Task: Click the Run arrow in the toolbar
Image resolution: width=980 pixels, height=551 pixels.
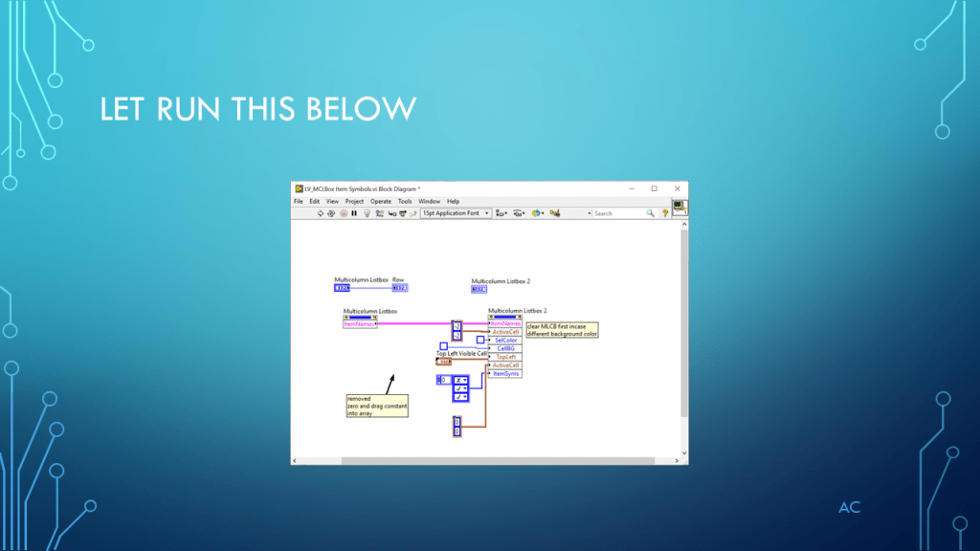Action: 321,213
